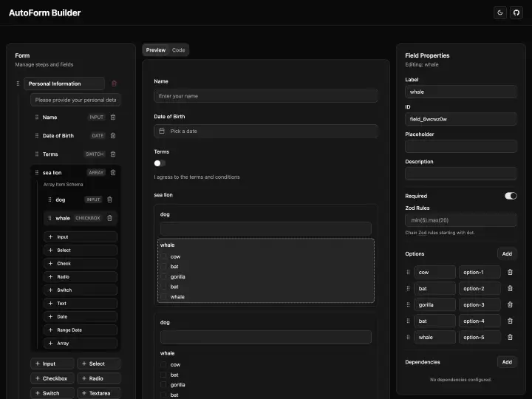Grab the Name field drag handle
Viewport: 532px width, 399px height.
pyautogui.click(x=37, y=117)
